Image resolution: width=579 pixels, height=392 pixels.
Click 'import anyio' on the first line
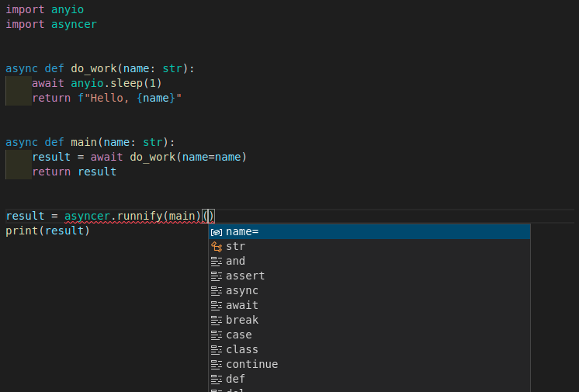coord(44,9)
